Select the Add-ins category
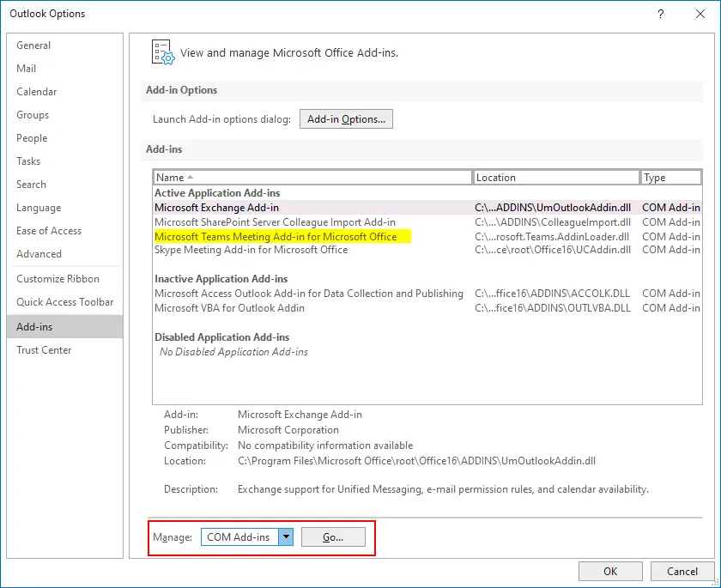 65,326
